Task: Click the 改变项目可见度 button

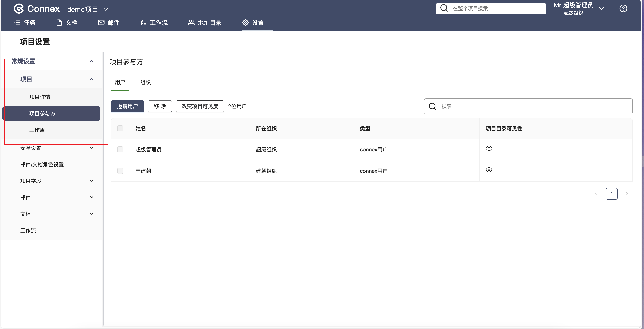Action: click(x=200, y=106)
